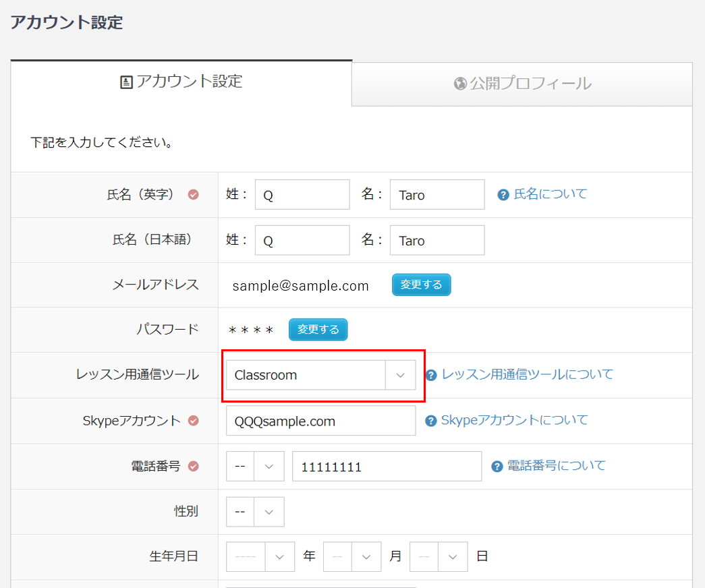Select the アカウント設定 tab
The image size is (705, 588).
click(x=181, y=82)
